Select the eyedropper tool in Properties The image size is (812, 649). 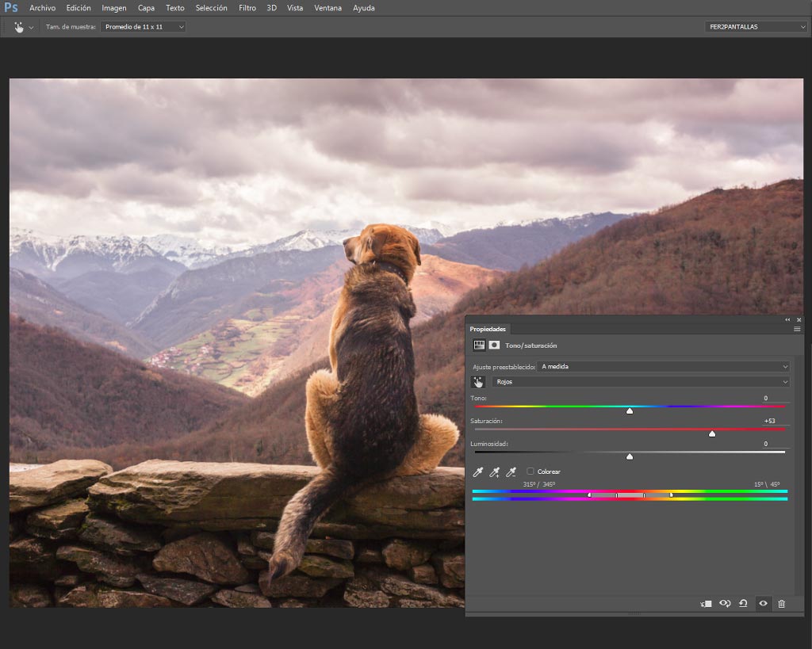point(477,471)
